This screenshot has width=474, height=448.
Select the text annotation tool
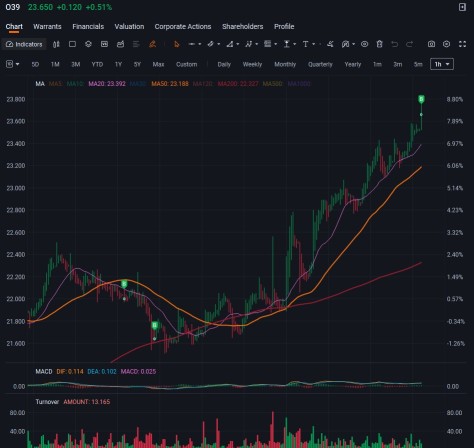[305, 44]
